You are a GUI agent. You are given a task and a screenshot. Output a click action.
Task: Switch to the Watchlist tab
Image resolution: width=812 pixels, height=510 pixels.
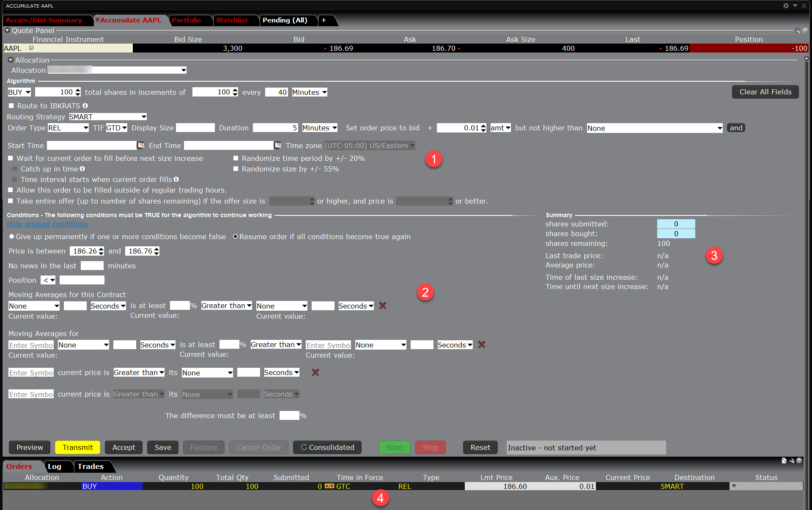tap(232, 20)
